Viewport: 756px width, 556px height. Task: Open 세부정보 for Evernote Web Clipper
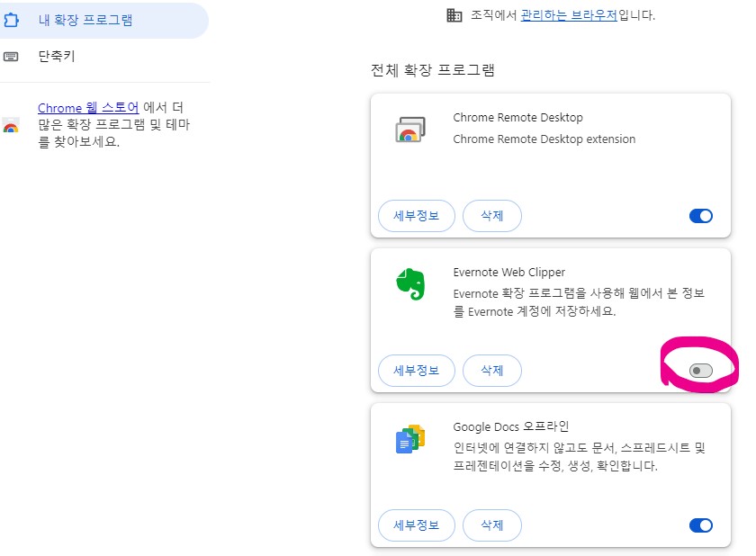tap(417, 371)
